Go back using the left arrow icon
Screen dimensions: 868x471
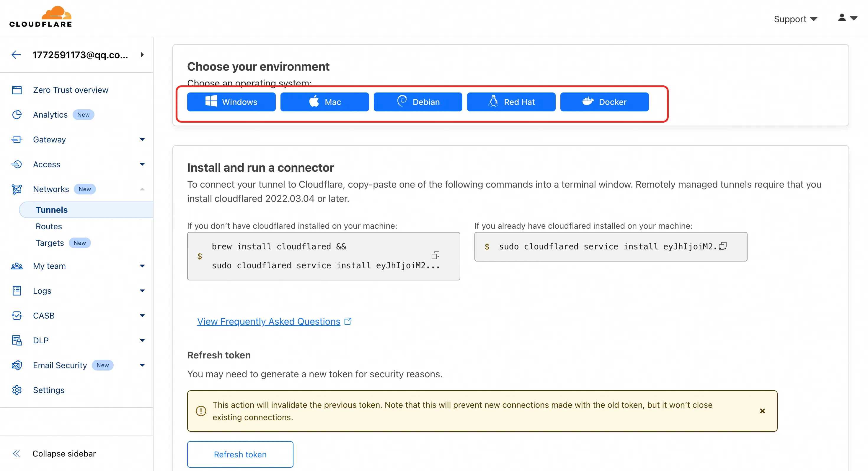point(16,55)
